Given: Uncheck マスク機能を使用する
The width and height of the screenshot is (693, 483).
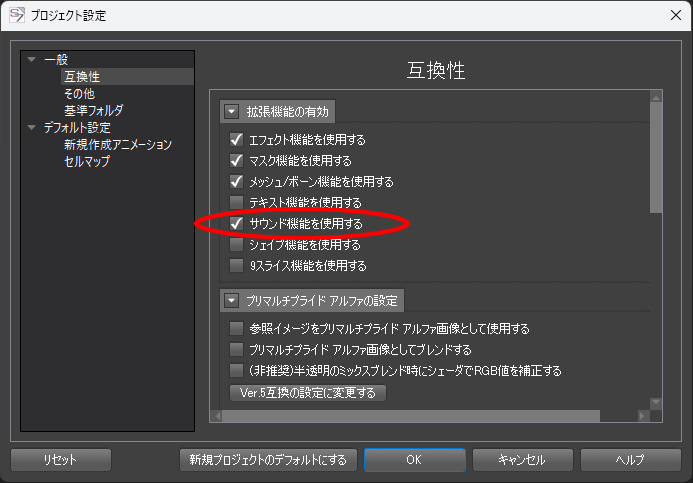Looking at the screenshot, I should pos(236,160).
